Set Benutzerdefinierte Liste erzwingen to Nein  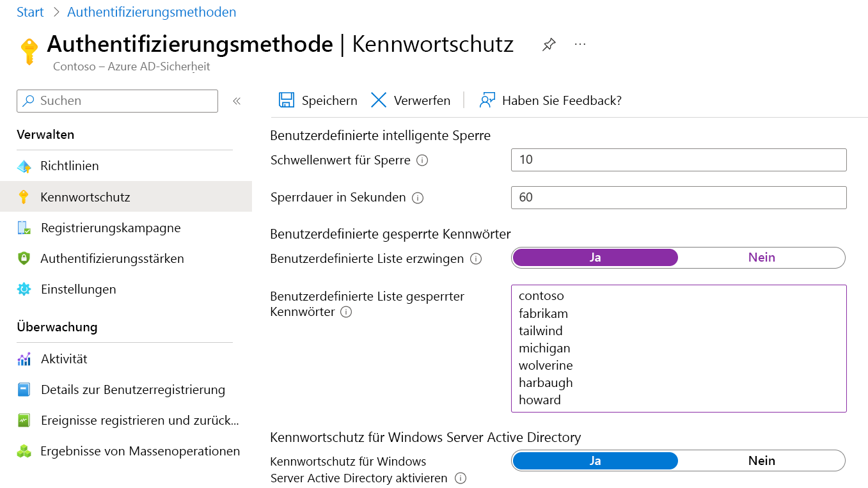click(762, 257)
